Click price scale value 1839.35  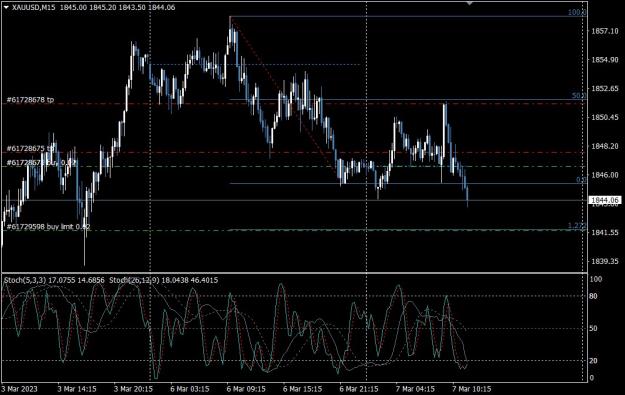point(605,261)
